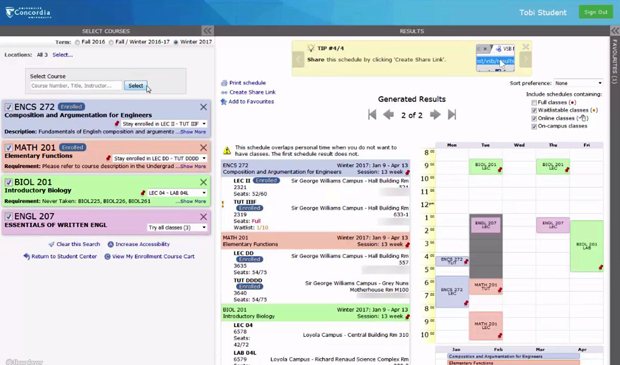Screen dimensions: 620x365
Task: Click the Create Share Link chain icon
Action: [224, 93]
